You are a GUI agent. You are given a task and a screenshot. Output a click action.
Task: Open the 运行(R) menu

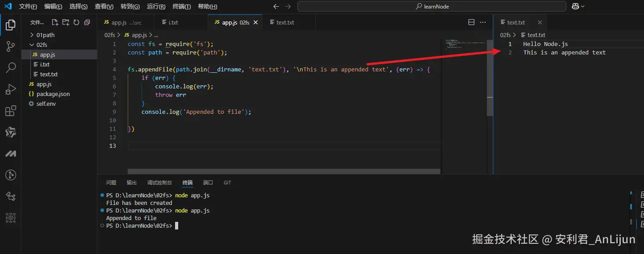click(x=156, y=7)
